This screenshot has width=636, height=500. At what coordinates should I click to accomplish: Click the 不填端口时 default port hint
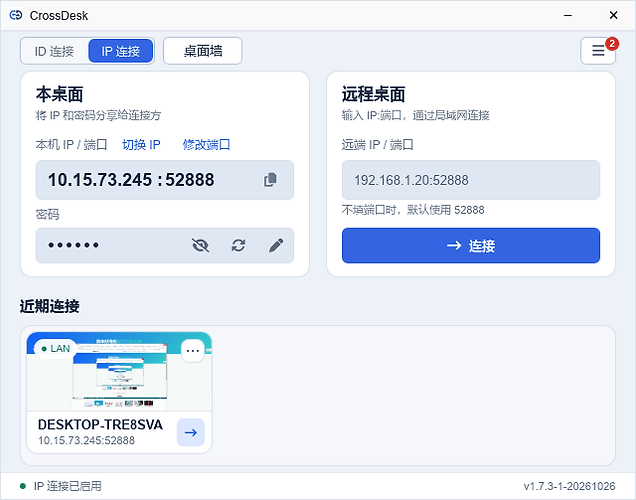[x=413, y=210]
